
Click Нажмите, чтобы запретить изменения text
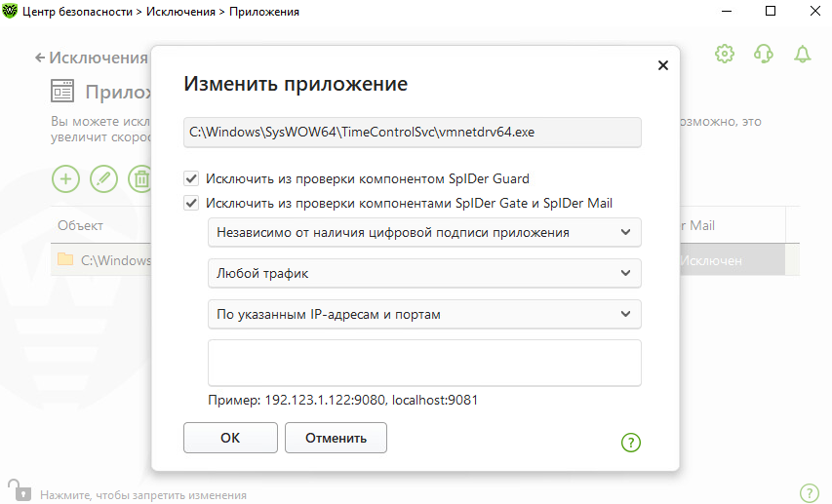click(x=143, y=495)
